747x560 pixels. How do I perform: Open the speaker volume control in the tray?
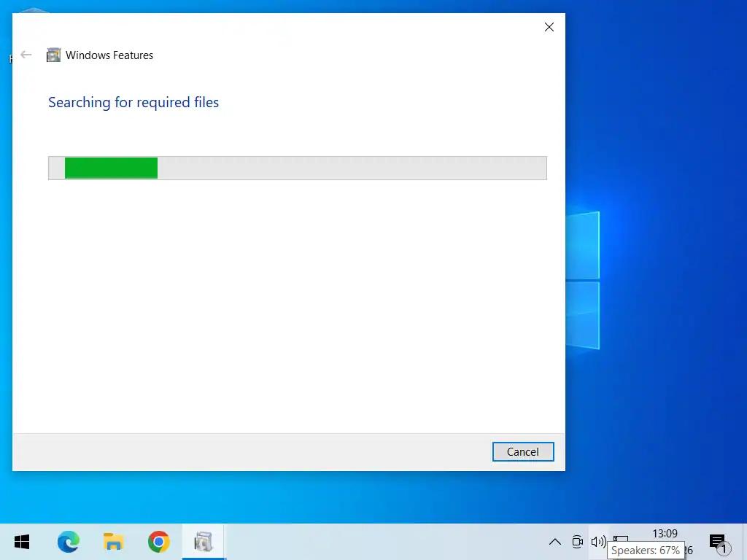[598, 542]
